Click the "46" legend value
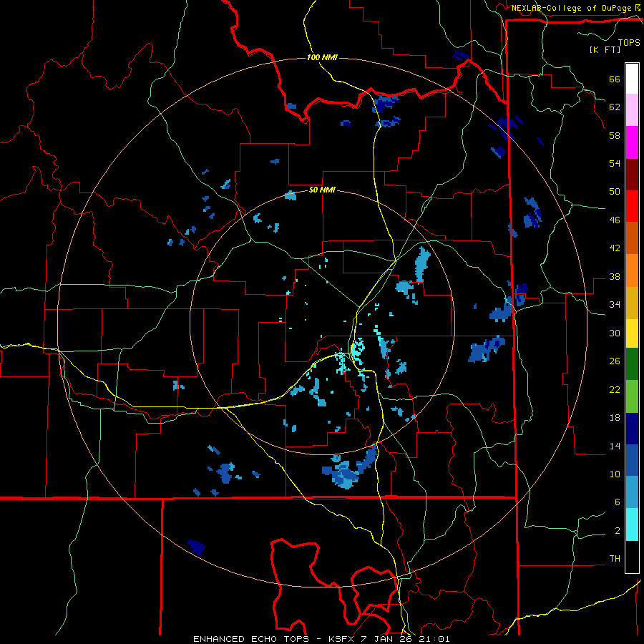 tap(615, 220)
